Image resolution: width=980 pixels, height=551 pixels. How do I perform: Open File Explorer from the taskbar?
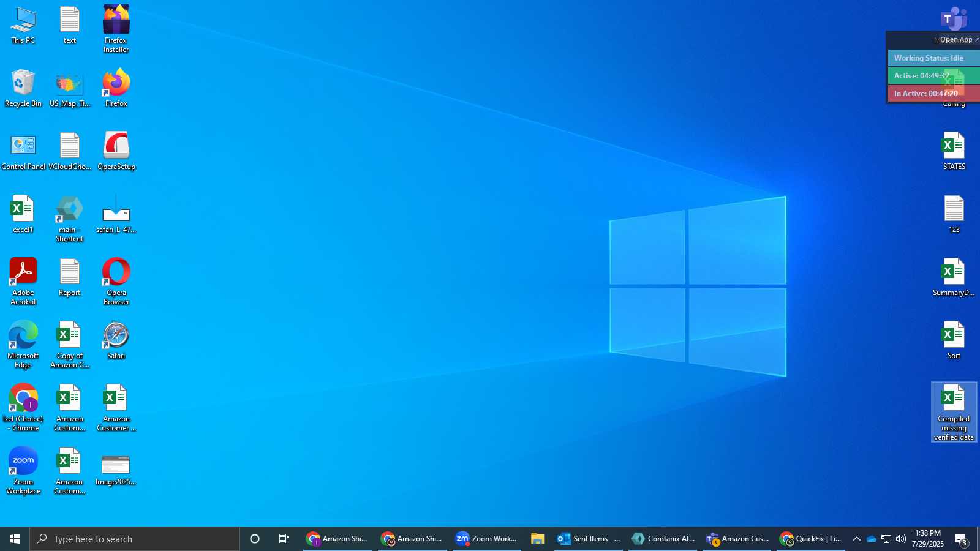click(538, 539)
